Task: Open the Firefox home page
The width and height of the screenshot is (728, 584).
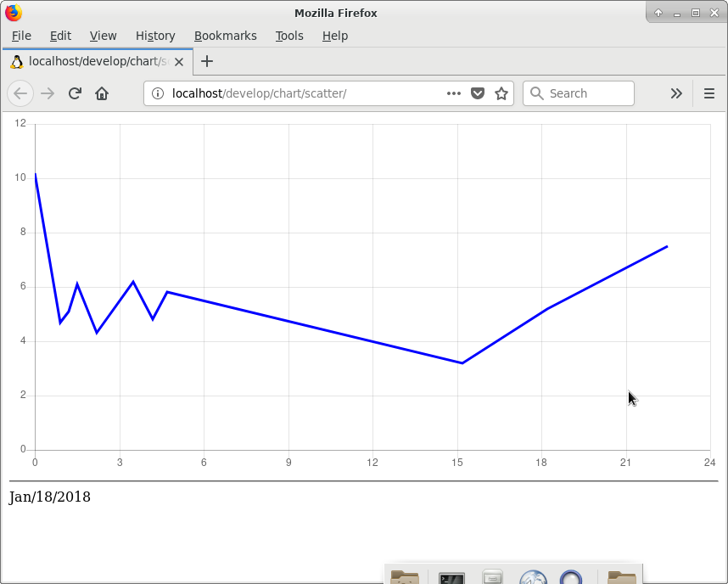Action: point(101,93)
